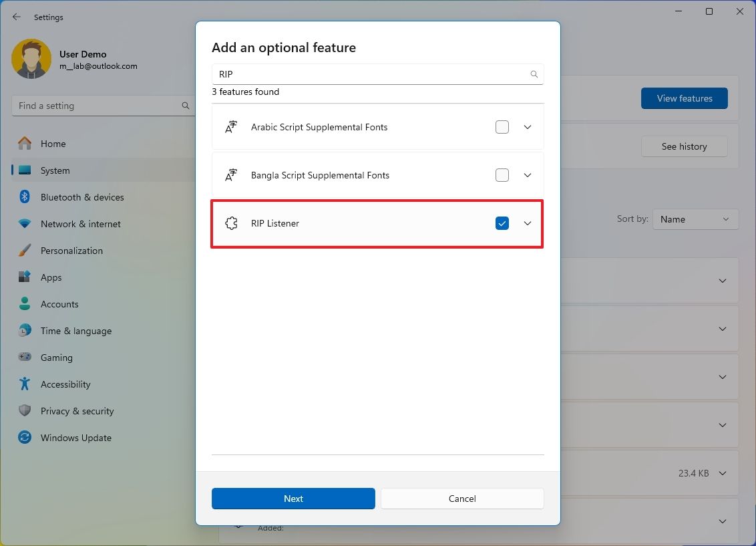Click the Bluetooth icon in sidebar
Viewport: 756px width, 546px height.
coord(25,196)
